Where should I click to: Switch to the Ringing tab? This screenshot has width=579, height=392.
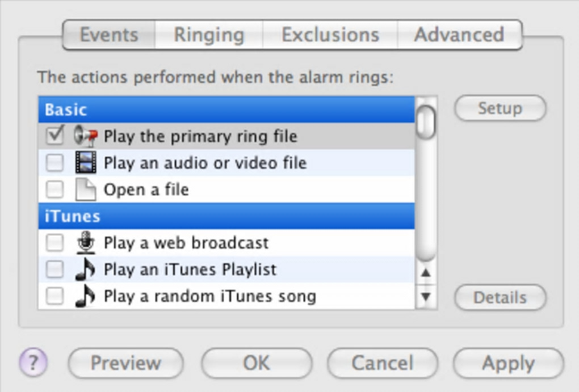coord(208,35)
